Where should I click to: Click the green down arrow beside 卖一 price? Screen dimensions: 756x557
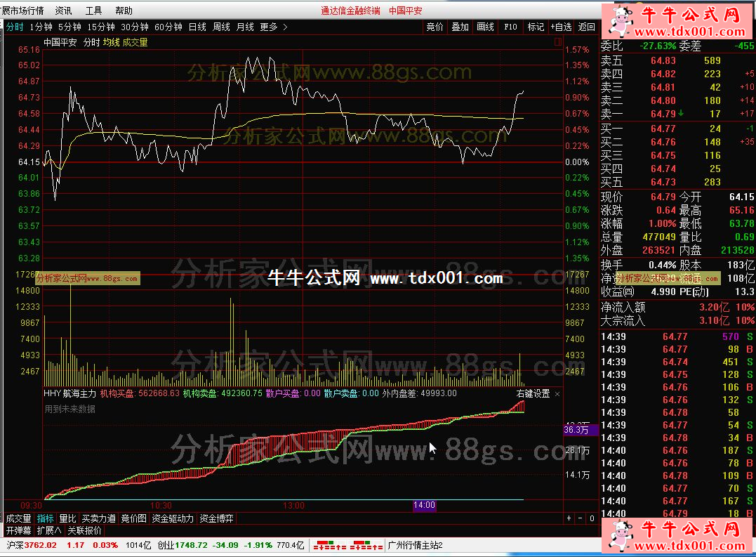click(681, 113)
